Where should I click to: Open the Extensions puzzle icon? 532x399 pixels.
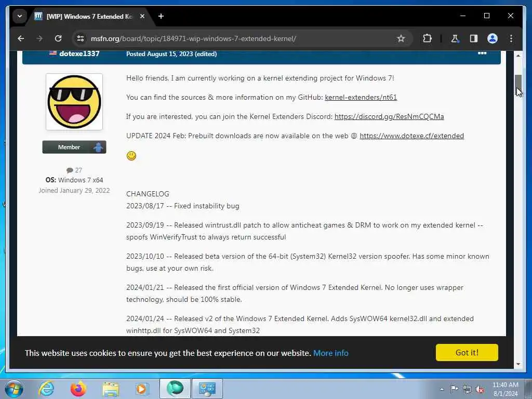(x=427, y=38)
